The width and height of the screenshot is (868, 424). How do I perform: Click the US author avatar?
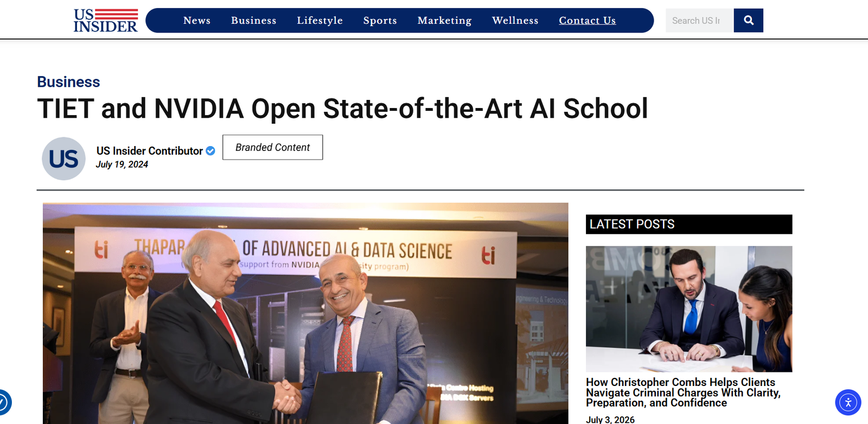coord(63,159)
